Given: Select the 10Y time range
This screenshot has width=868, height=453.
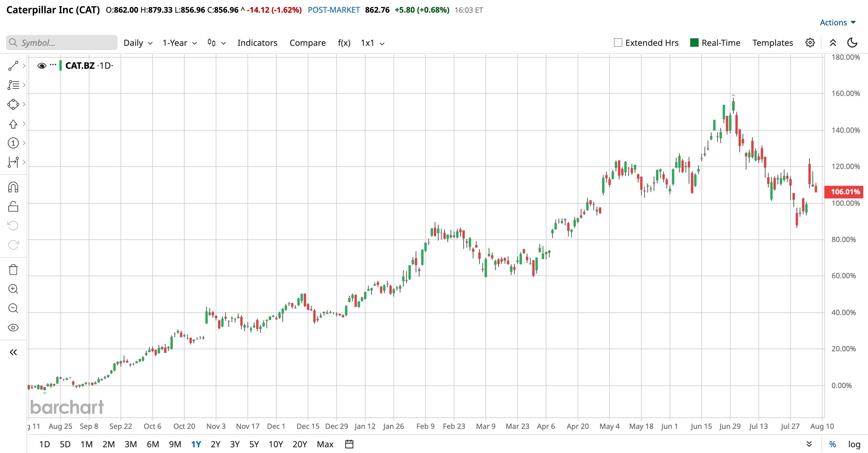Looking at the screenshot, I should tap(276, 444).
